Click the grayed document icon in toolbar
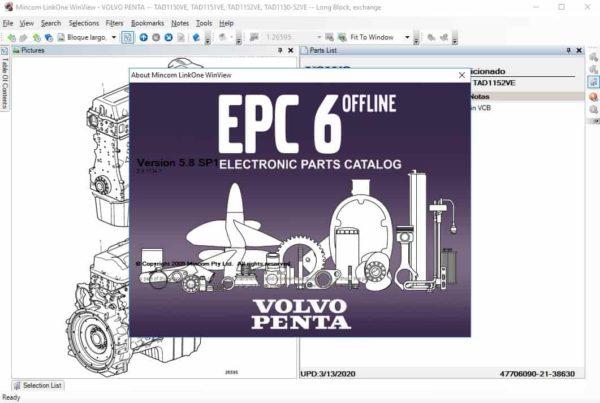600x403 pixels. point(181,37)
